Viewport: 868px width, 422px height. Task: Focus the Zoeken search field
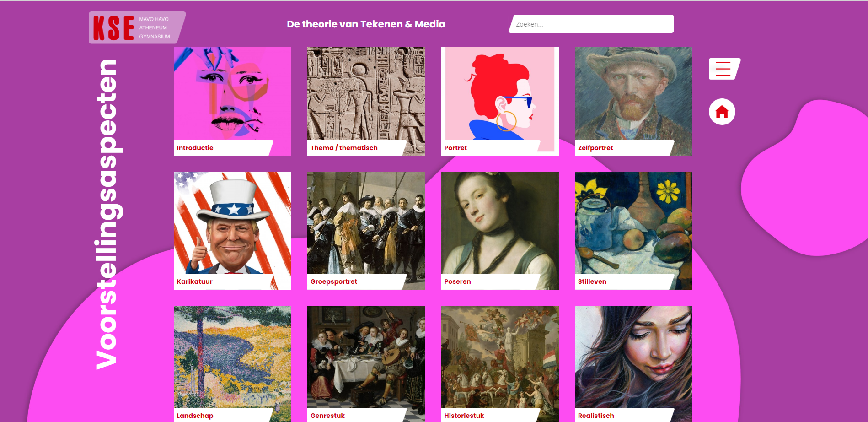click(591, 24)
